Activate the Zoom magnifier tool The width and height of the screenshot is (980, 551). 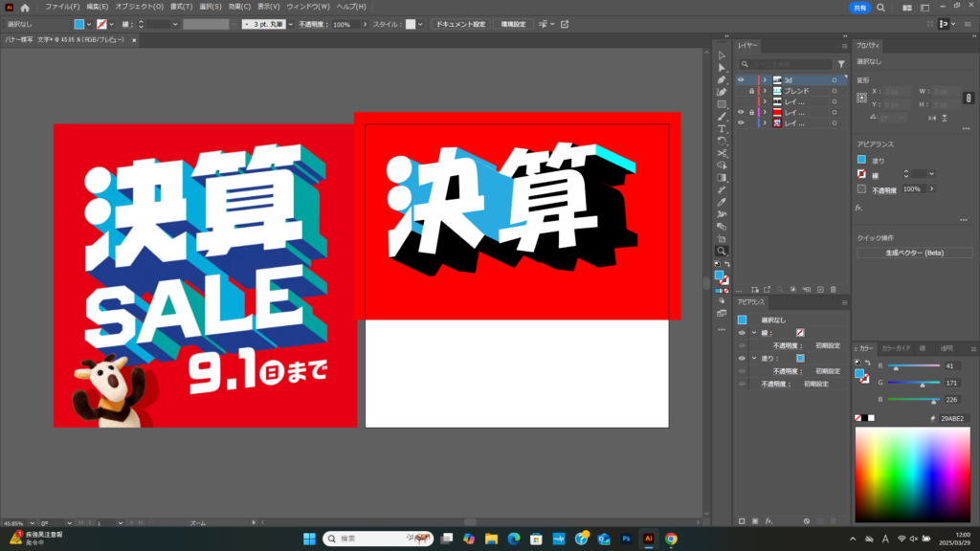723,251
